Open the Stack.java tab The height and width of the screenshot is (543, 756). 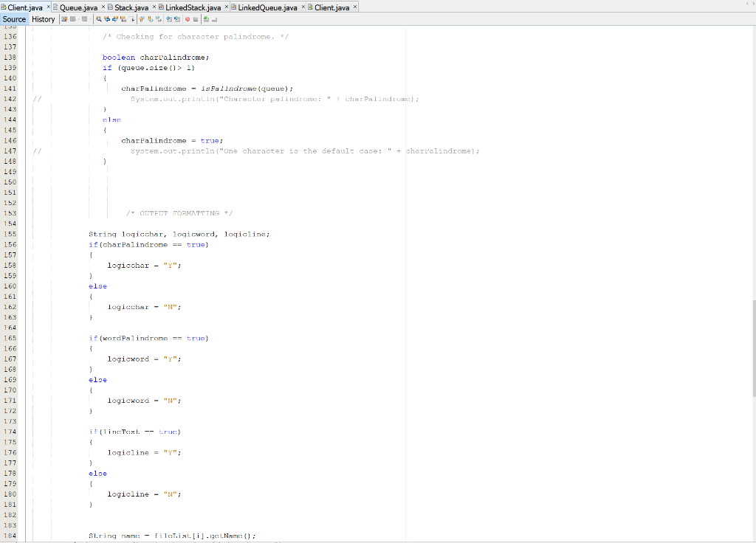(131, 7)
